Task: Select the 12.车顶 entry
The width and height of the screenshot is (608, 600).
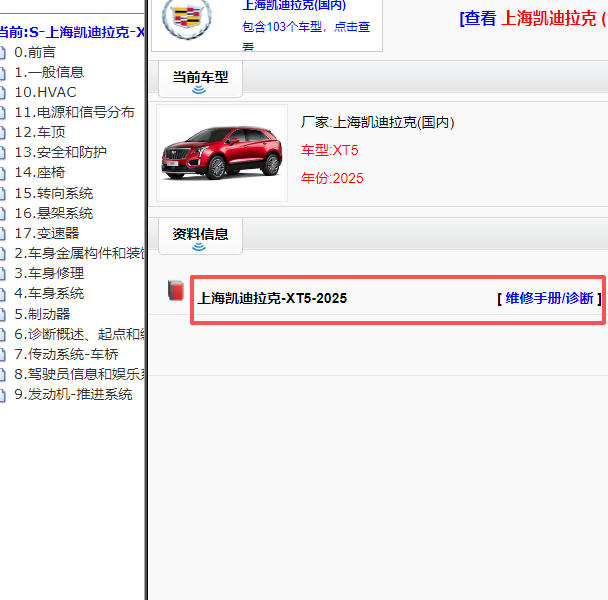Action: (x=40, y=132)
